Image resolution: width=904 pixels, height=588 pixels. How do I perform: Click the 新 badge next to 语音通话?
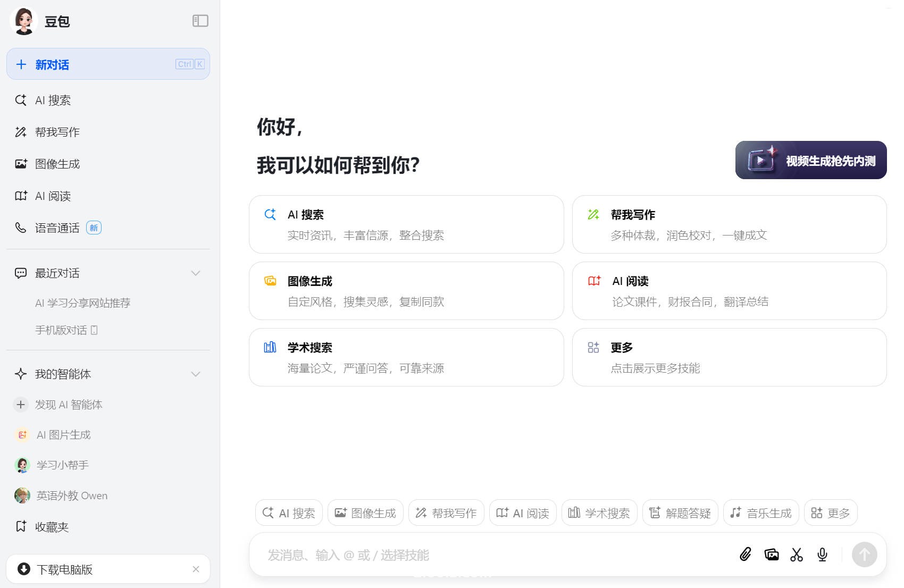click(94, 228)
